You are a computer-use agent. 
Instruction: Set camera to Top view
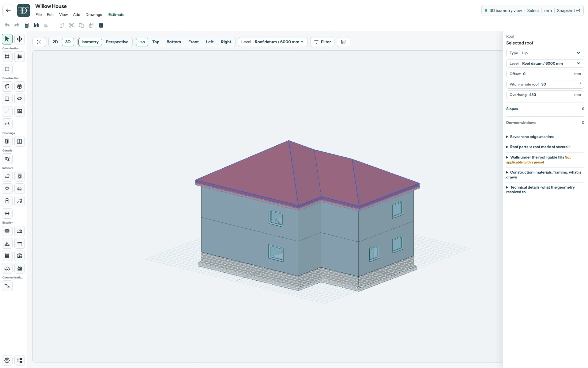coord(156,42)
